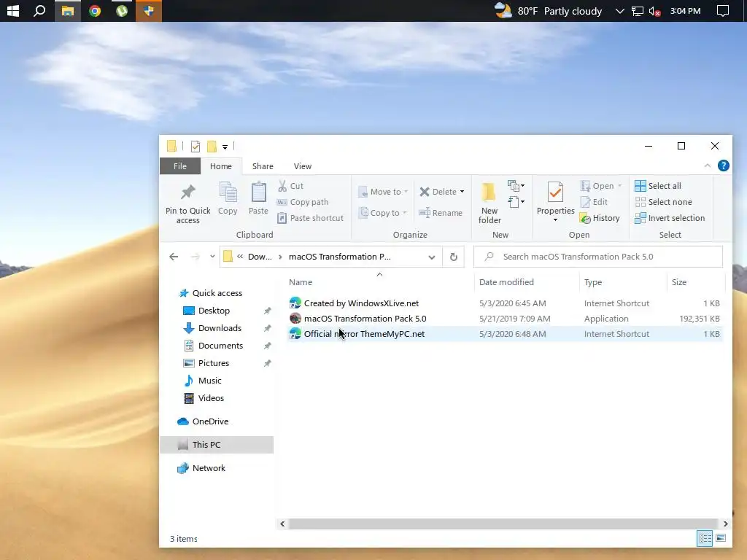Click the Search macOS Transformation Pack field
Image resolution: width=747 pixels, height=560 pixels.
(x=598, y=257)
